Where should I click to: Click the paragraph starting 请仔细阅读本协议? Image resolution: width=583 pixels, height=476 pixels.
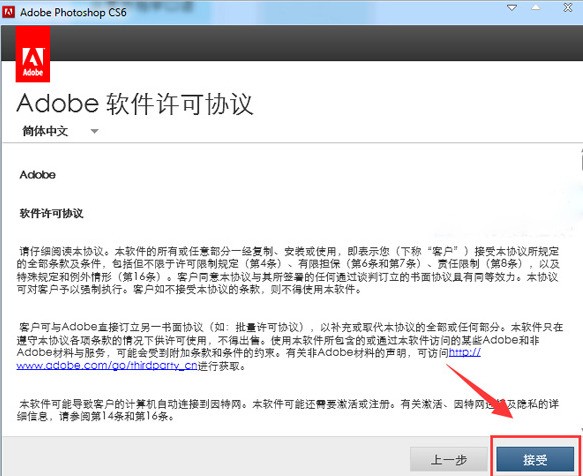click(288, 270)
